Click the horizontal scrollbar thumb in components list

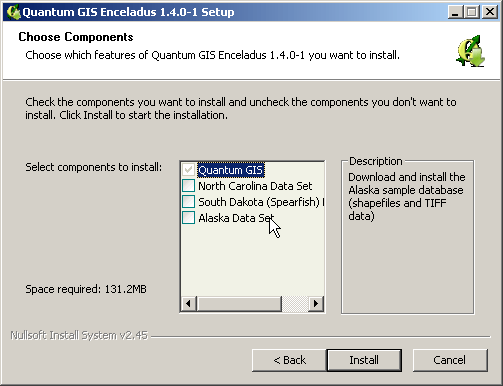pyautogui.click(x=239, y=303)
